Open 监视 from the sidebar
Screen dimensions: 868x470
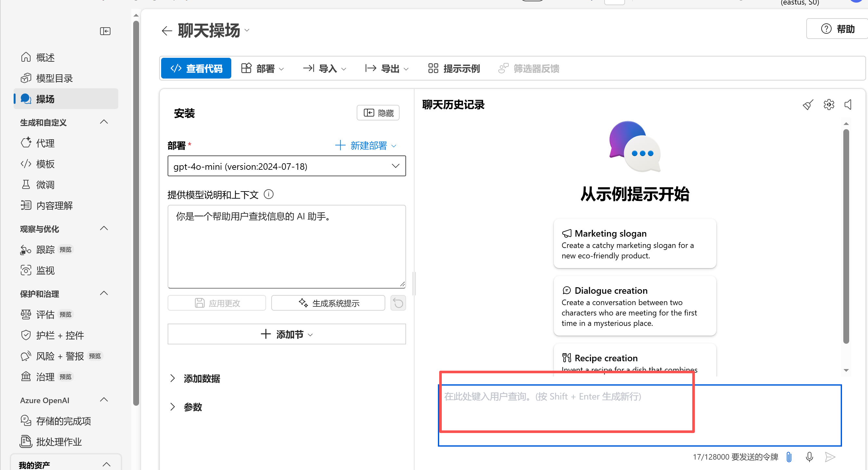coord(45,270)
